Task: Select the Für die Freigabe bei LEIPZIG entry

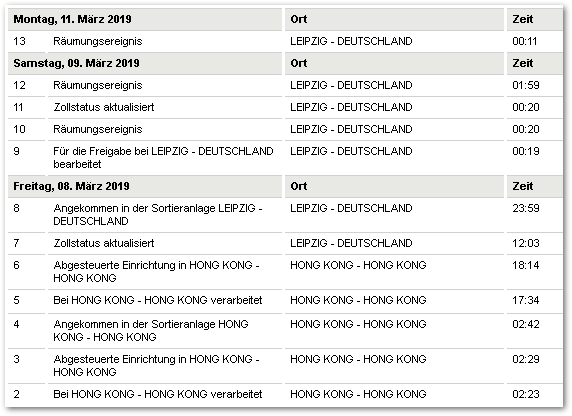Action: pos(163,158)
